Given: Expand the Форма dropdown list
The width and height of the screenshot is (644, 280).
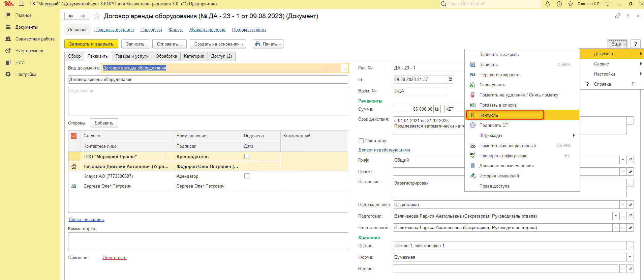Looking at the screenshot, I should pos(630,257).
